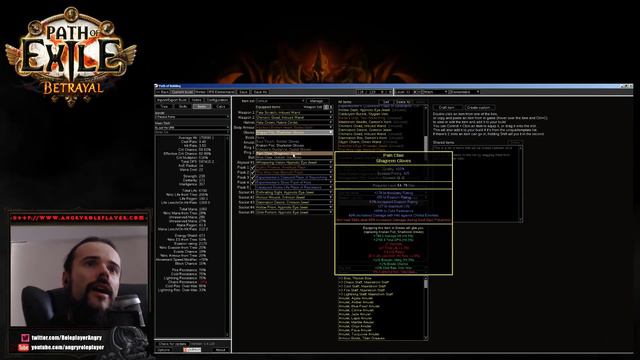Open the character class dropdown
Screen dimensions: 640x360
pyautogui.click(x=435, y=92)
